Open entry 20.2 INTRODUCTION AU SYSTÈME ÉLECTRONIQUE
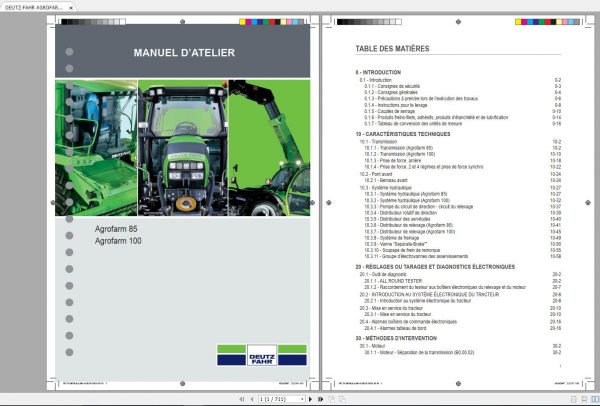This screenshot has width=600, height=406. point(429,294)
